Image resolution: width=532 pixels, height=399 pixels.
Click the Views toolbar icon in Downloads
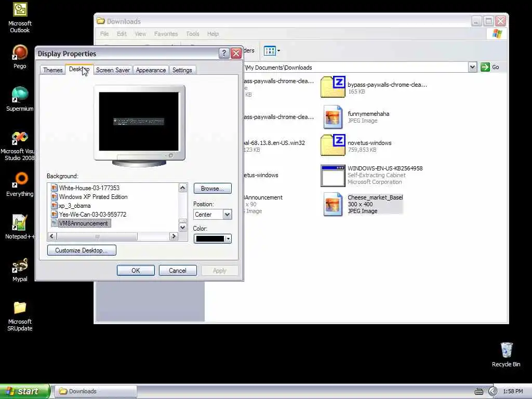point(270,51)
